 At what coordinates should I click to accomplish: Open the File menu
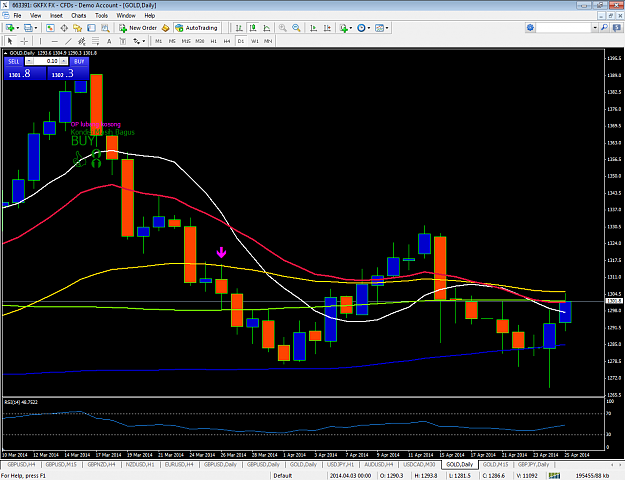17,16
